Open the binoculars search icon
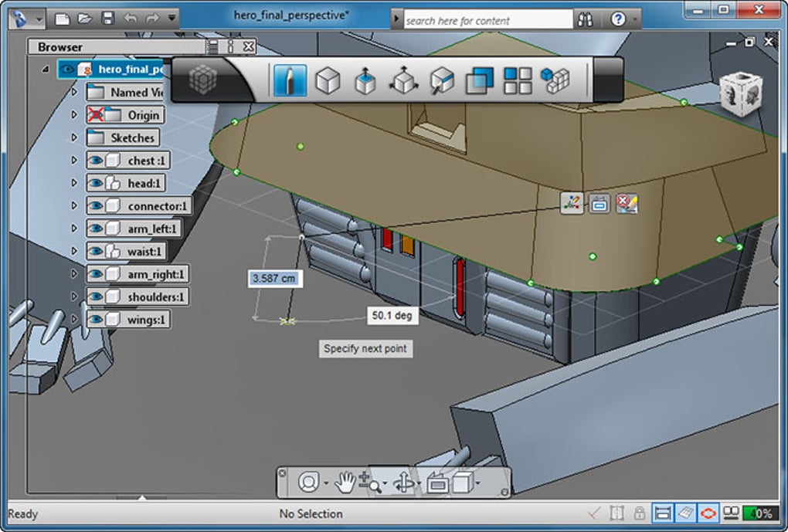788x532 pixels. point(585,19)
